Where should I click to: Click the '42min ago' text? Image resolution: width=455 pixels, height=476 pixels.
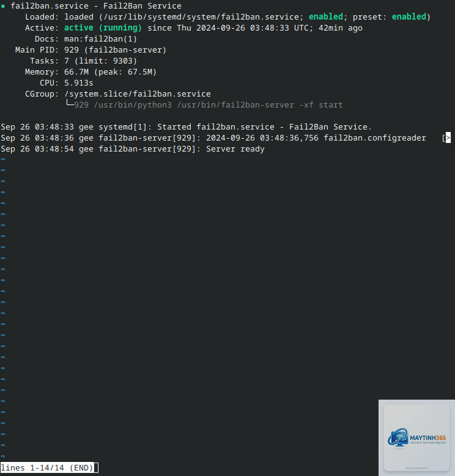click(x=341, y=28)
